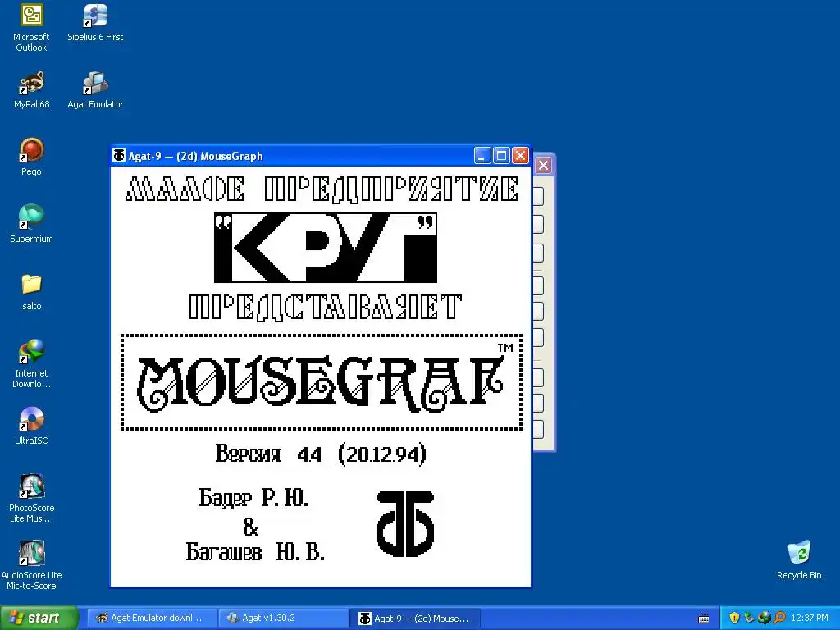Activate the Agat-9 (2d) Mouse taskbar button
The image size is (840, 630).
click(x=414, y=618)
